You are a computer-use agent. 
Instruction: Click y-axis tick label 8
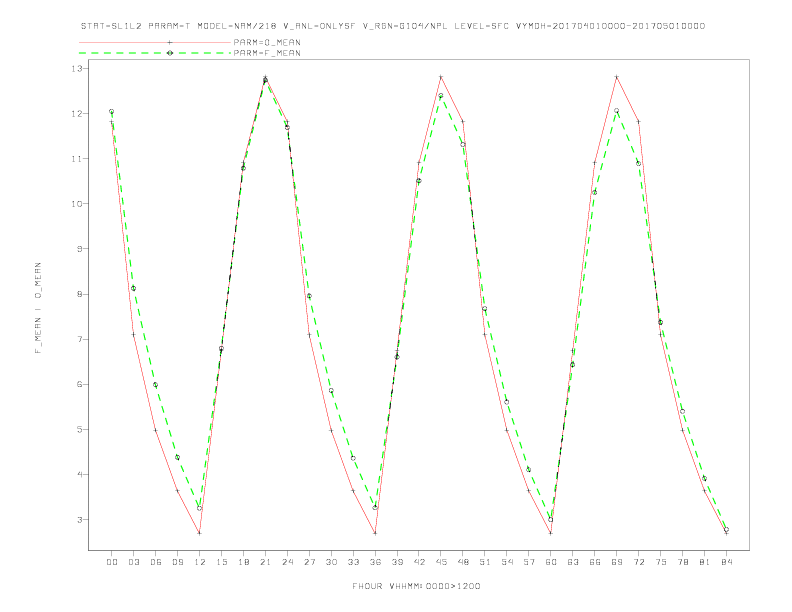coord(80,294)
